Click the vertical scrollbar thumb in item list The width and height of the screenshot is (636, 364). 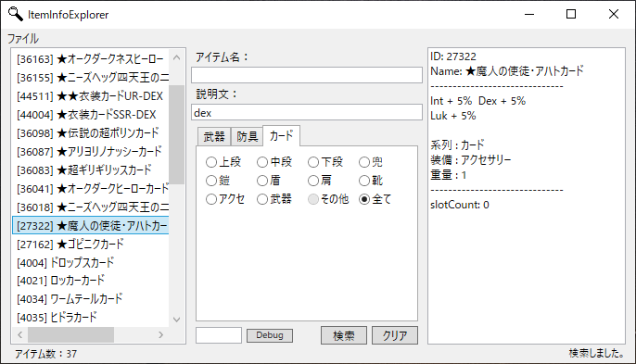coord(176,134)
